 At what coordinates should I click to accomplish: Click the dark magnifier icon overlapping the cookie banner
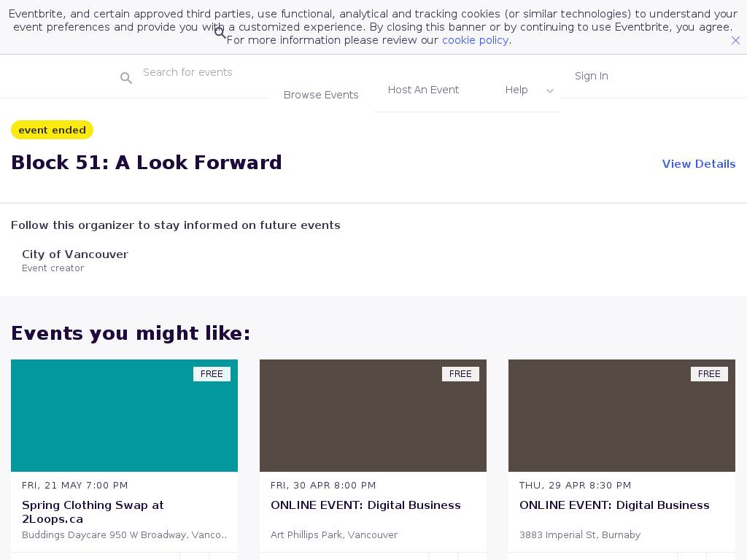click(220, 32)
